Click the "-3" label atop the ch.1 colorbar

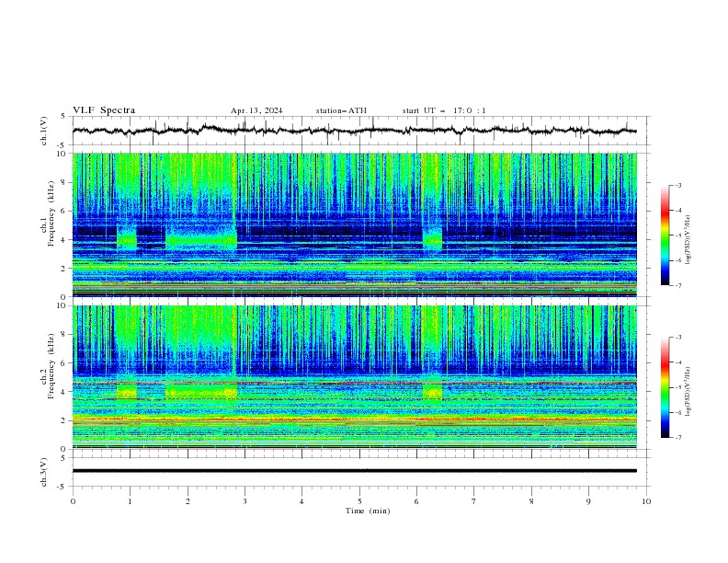[677, 185]
